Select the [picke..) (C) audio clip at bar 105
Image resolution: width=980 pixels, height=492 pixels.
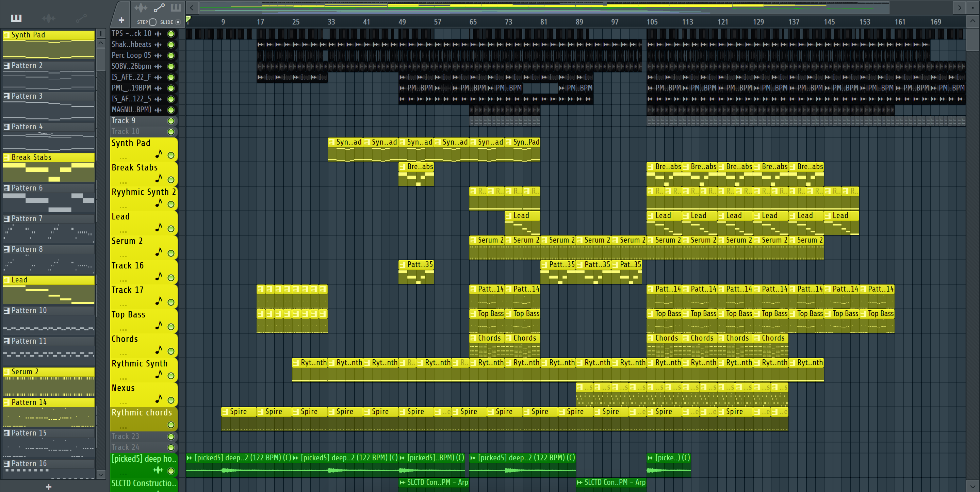pos(668,465)
